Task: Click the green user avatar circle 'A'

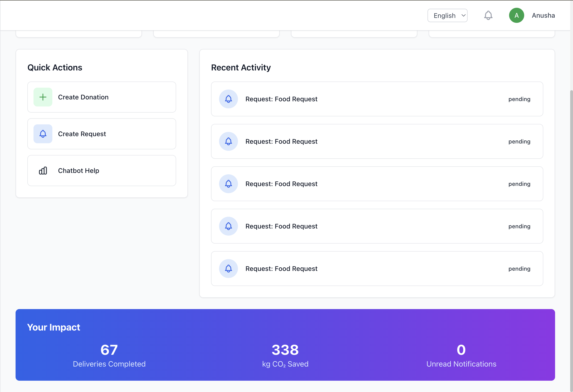Action: [x=516, y=15]
